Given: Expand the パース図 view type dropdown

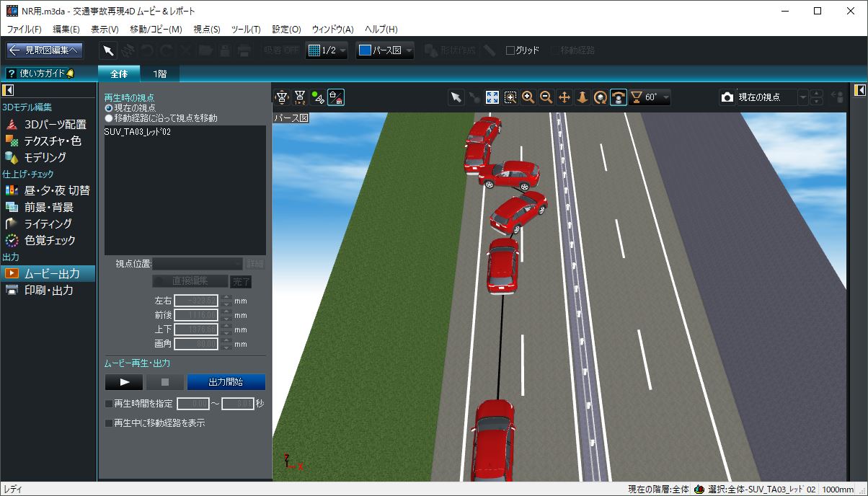Looking at the screenshot, I should pos(386,50).
